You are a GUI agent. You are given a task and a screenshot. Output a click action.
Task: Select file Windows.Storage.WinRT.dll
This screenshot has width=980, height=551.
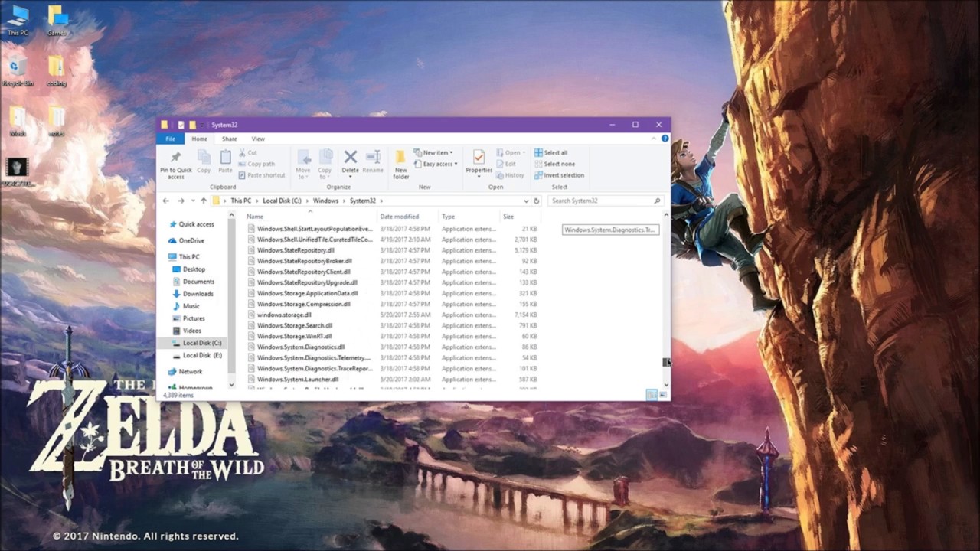[x=294, y=336]
